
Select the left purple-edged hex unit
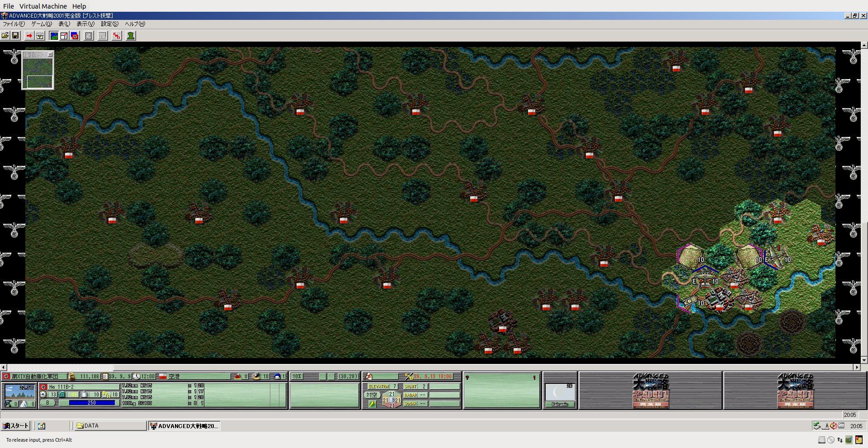click(690, 257)
